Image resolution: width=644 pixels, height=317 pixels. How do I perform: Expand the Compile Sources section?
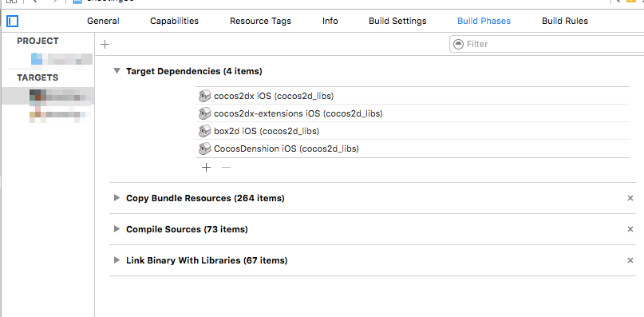[117, 229]
